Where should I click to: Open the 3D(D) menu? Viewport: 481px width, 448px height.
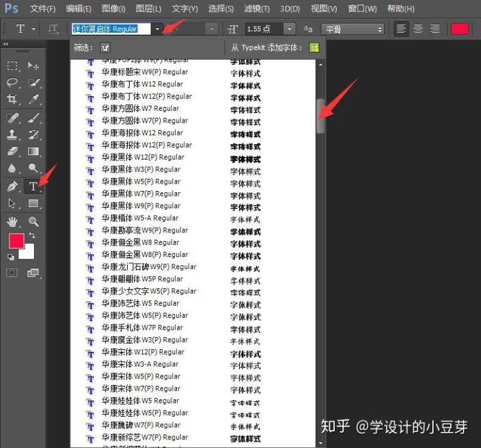(290, 9)
